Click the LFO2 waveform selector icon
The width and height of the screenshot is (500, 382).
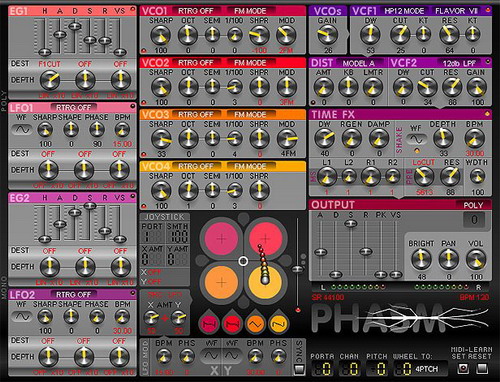click(x=22, y=316)
